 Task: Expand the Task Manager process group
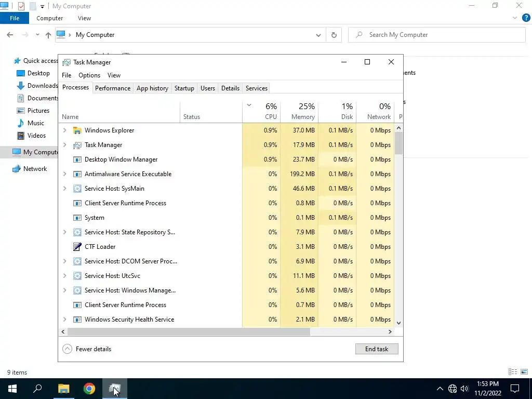[x=65, y=145]
